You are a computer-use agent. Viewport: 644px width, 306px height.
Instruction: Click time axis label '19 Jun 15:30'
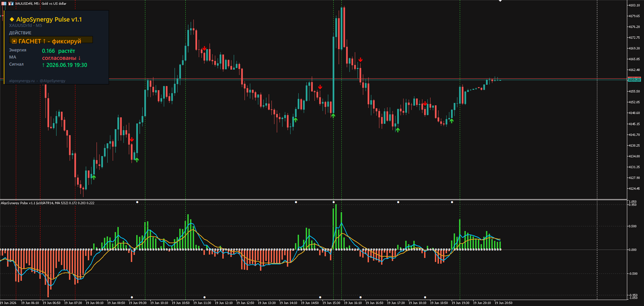(331, 303)
